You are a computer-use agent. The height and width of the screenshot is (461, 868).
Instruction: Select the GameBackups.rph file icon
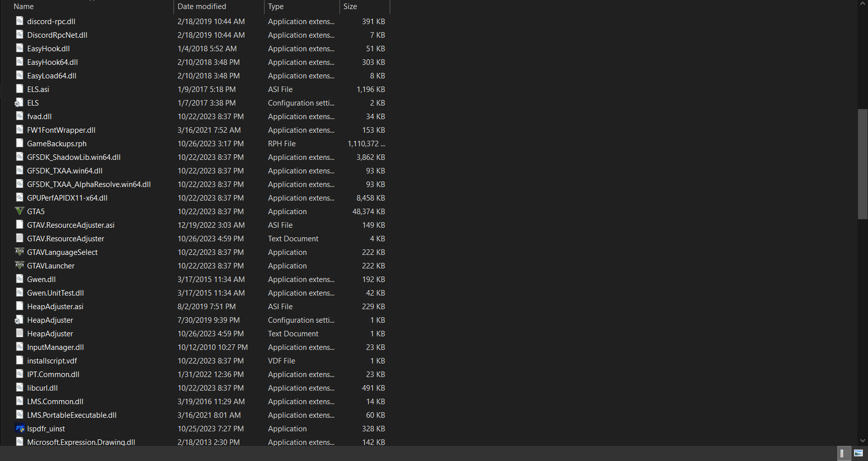(20, 143)
